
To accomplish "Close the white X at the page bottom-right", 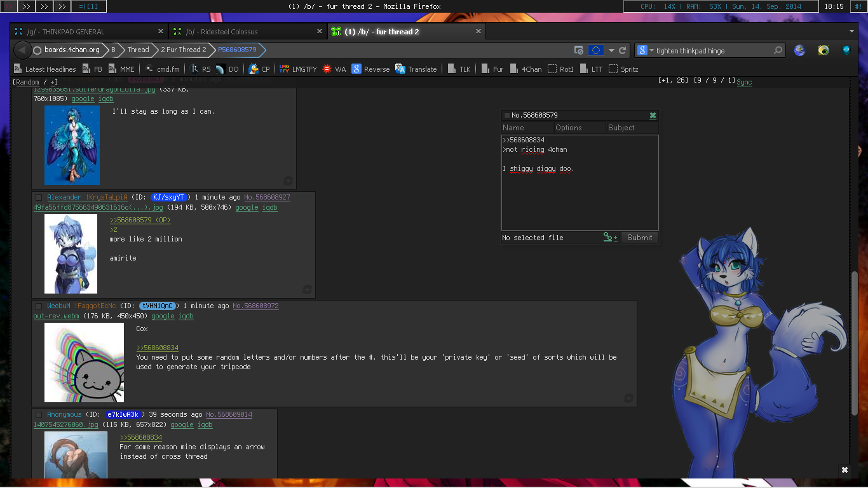I will (x=845, y=470).
